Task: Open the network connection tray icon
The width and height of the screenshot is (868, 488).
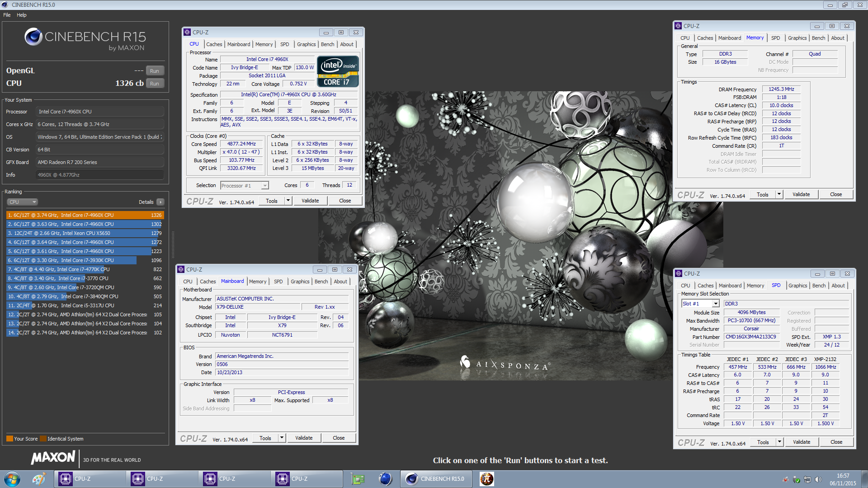Action: pyautogui.click(x=807, y=479)
